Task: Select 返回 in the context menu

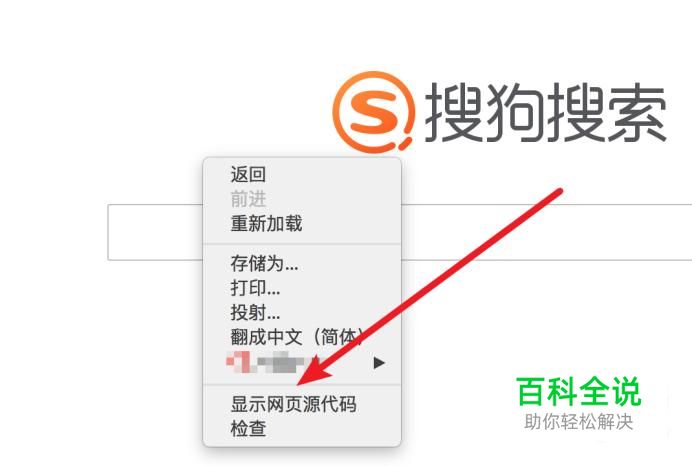Action: (248, 175)
